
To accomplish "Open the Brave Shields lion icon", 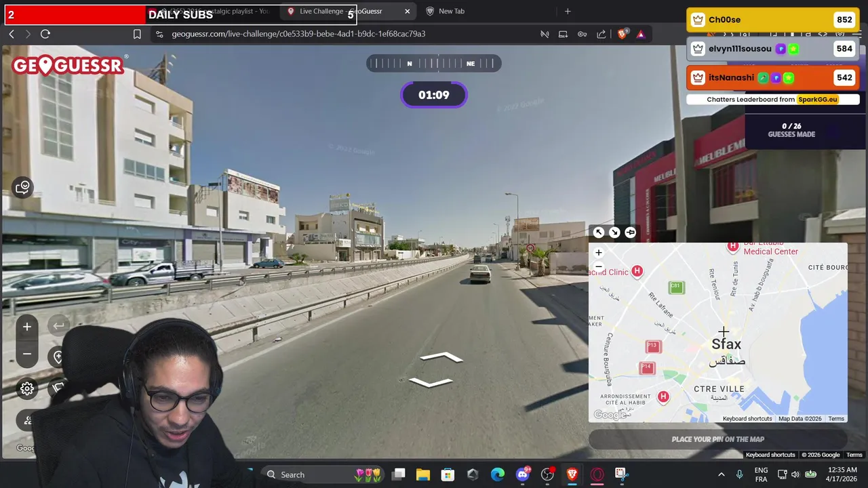I will (x=622, y=34).
